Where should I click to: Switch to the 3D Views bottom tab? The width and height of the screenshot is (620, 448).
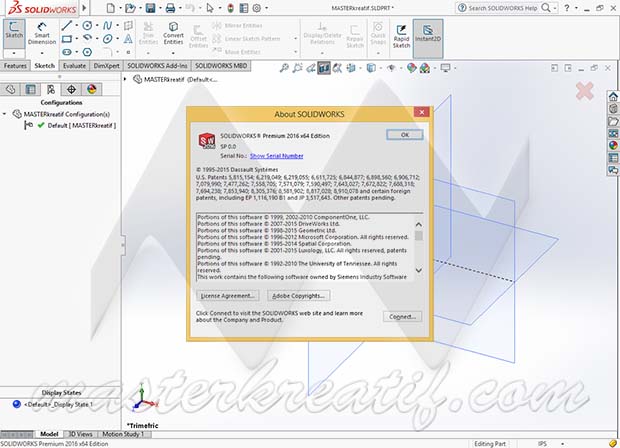pos(81,434)
